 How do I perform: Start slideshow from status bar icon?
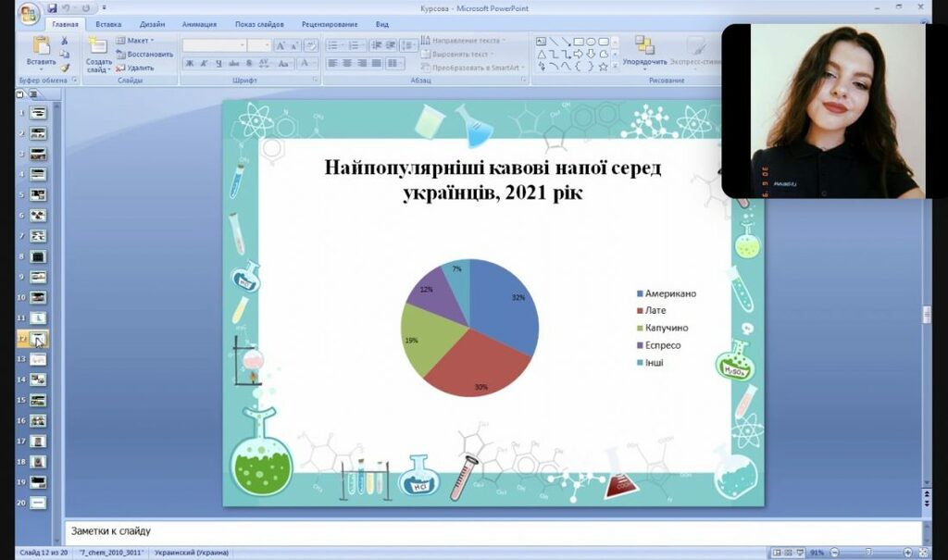click(x=801, y=553)
